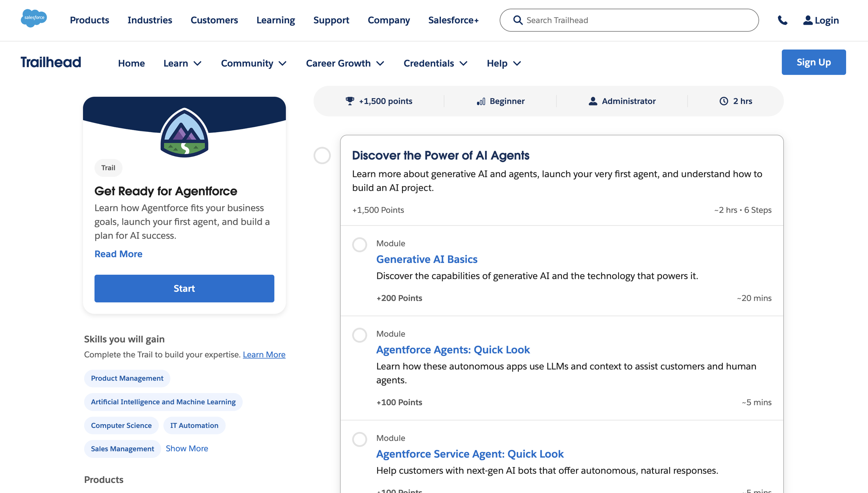This screenshot has height=493, width=868.
Task: Toggle Discover the Power of AI Agents circle
Action: [x=322, y=155]
